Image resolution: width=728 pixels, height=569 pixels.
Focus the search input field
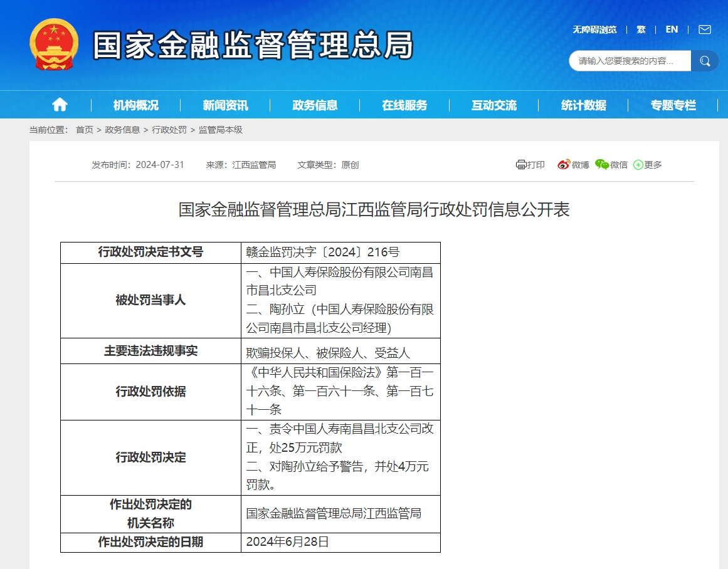pos(630,61)
